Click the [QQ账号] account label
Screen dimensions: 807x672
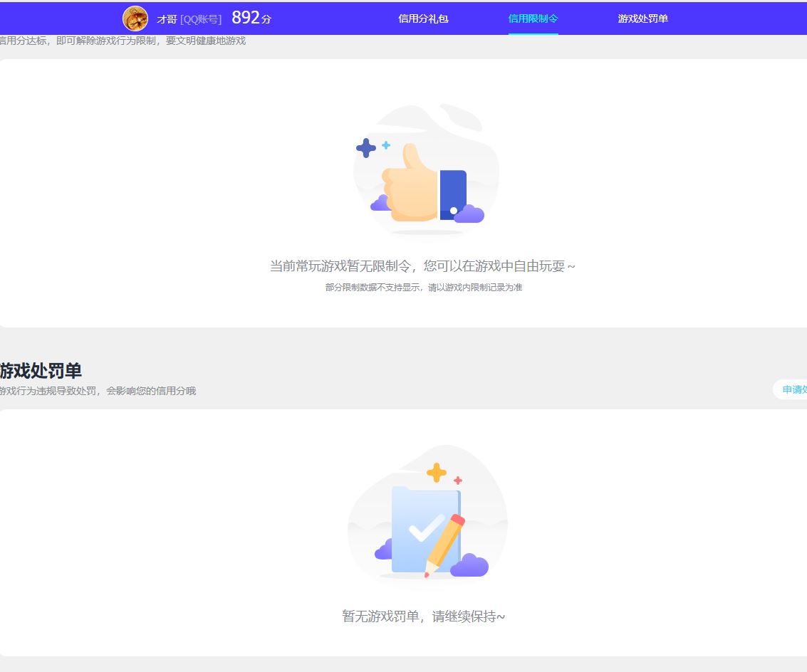click(x=201, y=19)
